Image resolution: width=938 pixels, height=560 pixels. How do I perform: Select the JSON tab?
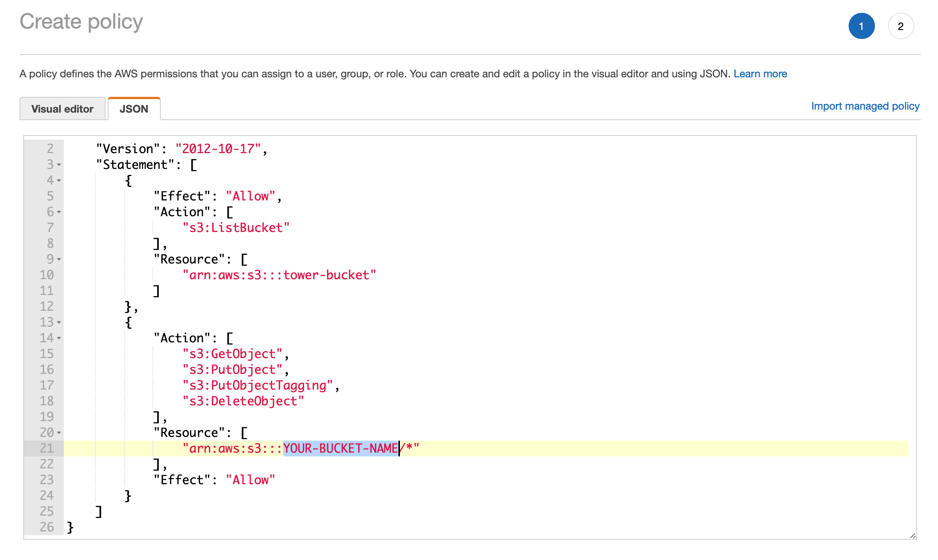134,109
